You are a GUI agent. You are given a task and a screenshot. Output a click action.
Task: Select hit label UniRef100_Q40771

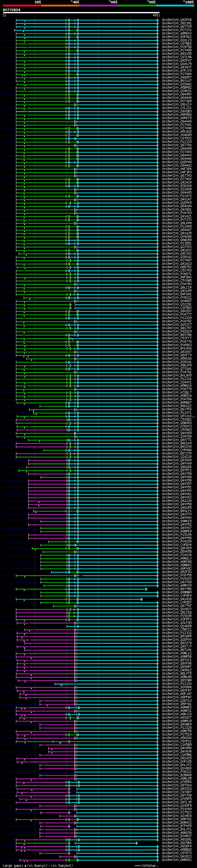click(x=177, y=440)
